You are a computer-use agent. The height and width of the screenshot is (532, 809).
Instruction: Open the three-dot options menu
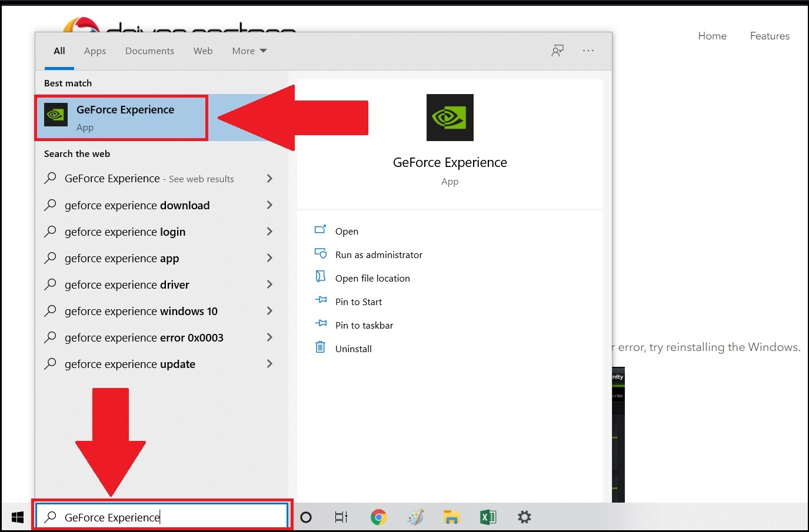[x=588, y=51]
